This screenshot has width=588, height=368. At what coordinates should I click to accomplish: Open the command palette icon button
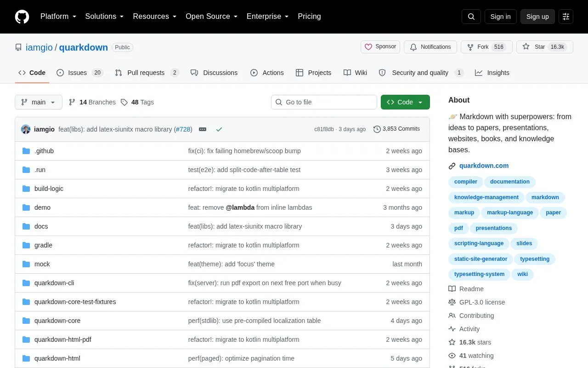click(566, 17)
